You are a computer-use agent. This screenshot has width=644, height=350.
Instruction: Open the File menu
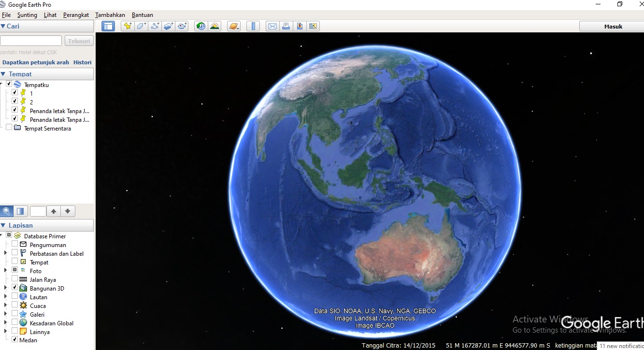tap(6, 15)
